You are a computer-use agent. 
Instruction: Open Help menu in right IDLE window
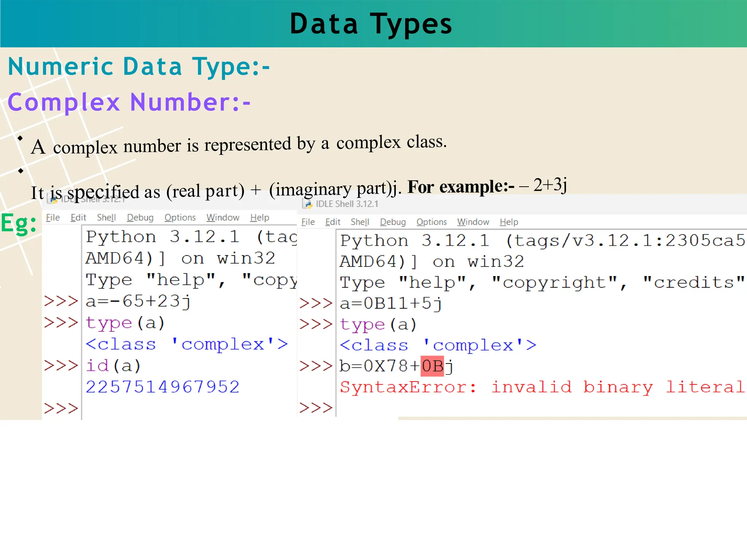(509, 222)
